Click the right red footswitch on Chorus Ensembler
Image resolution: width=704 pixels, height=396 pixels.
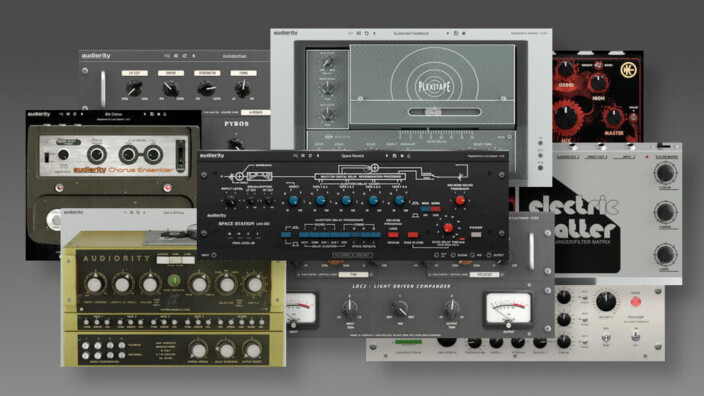tap(167, 188)
